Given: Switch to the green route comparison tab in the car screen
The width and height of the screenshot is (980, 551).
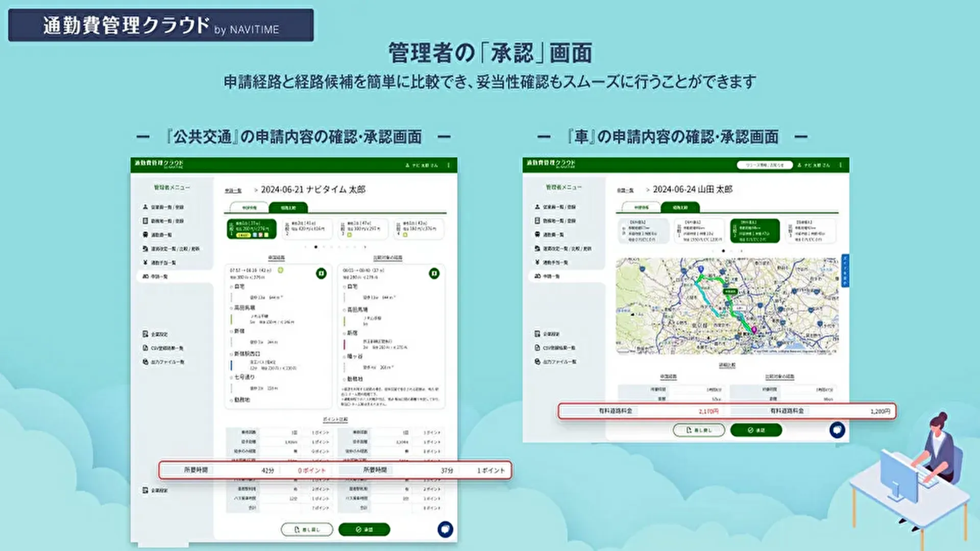Looking at the screenshot, I should 680,208.
